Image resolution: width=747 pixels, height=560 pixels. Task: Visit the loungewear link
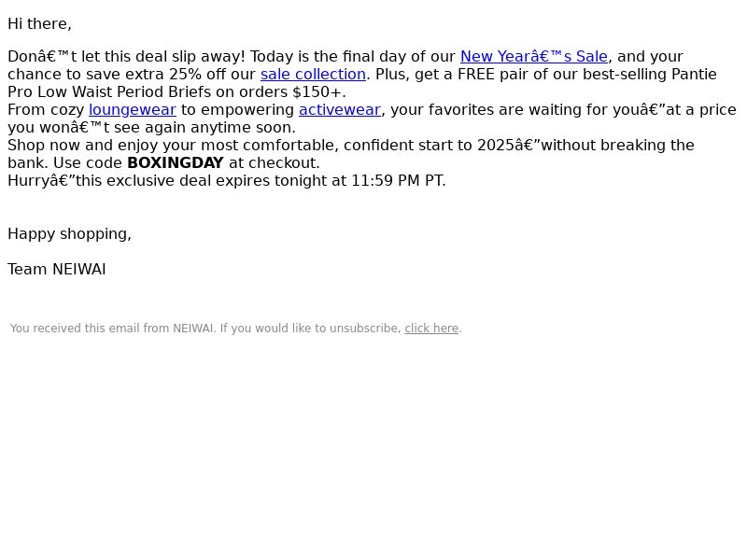[133, 110]
